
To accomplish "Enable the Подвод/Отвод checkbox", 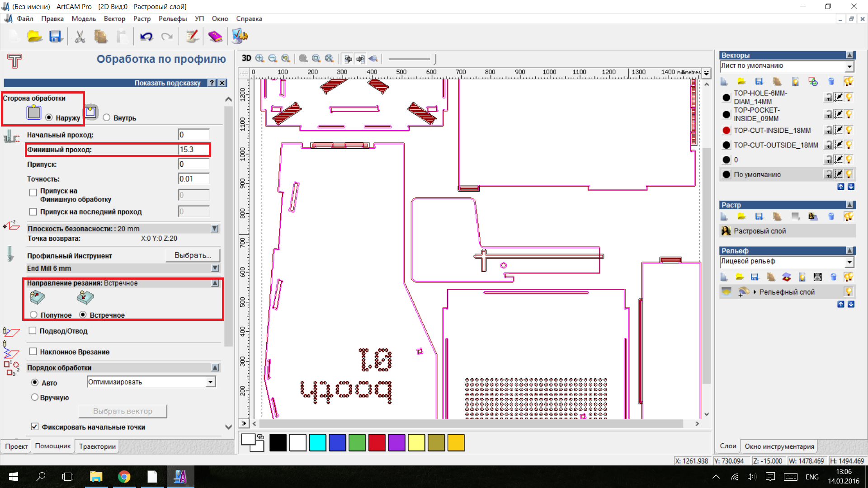I will point(33,331).
